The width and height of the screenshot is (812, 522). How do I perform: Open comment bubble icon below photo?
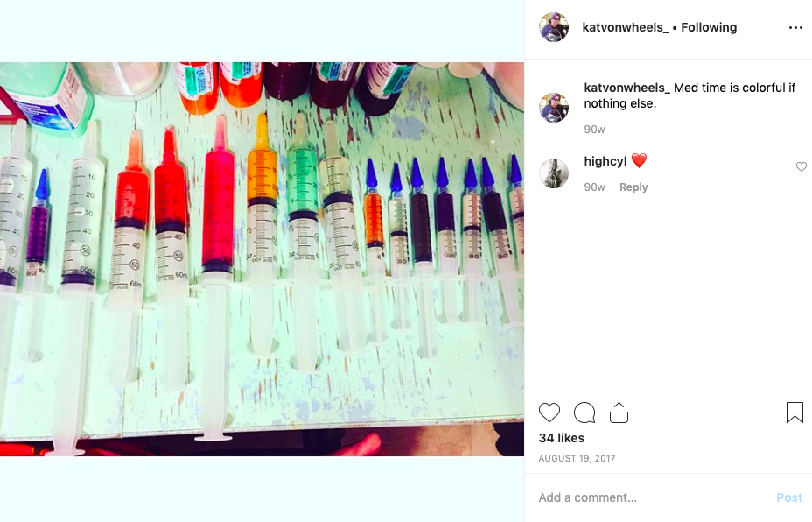584,413
